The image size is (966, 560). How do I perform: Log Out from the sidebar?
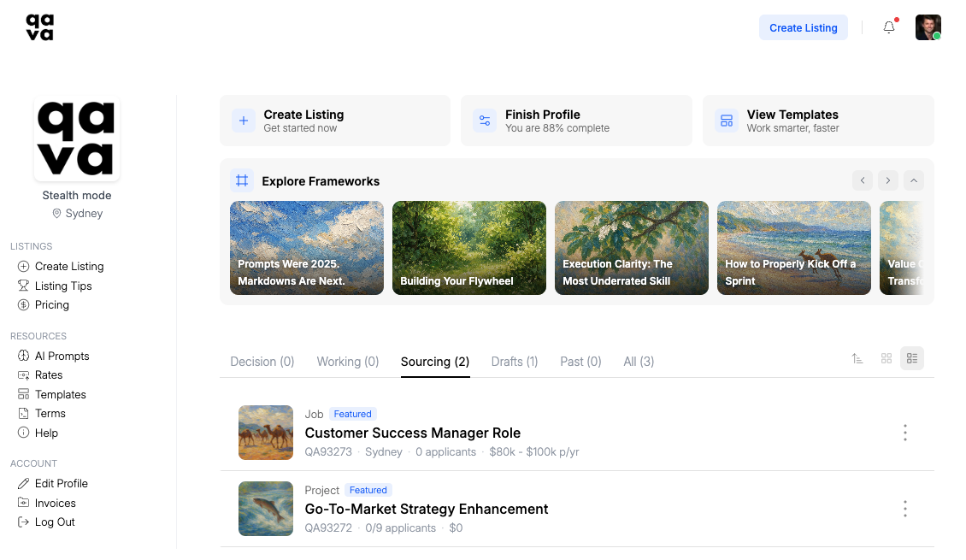(x=55, y=522)
